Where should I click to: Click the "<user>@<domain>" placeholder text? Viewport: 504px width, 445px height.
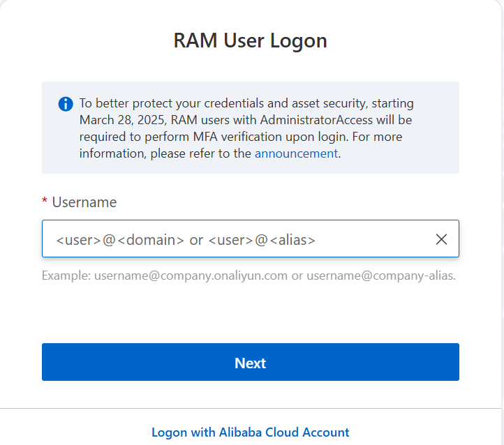(120, 240)
